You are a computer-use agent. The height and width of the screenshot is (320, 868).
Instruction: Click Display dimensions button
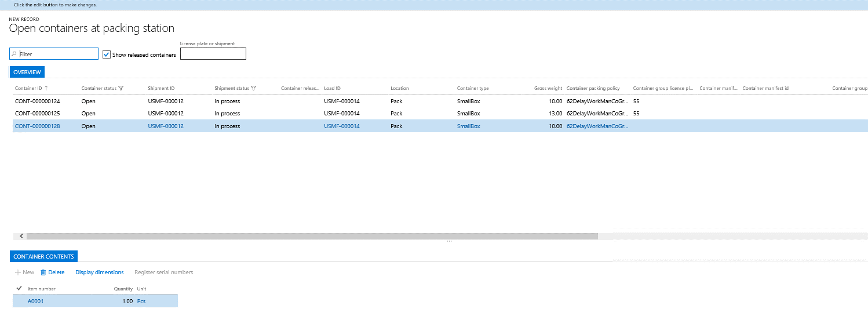pos(99,272)
